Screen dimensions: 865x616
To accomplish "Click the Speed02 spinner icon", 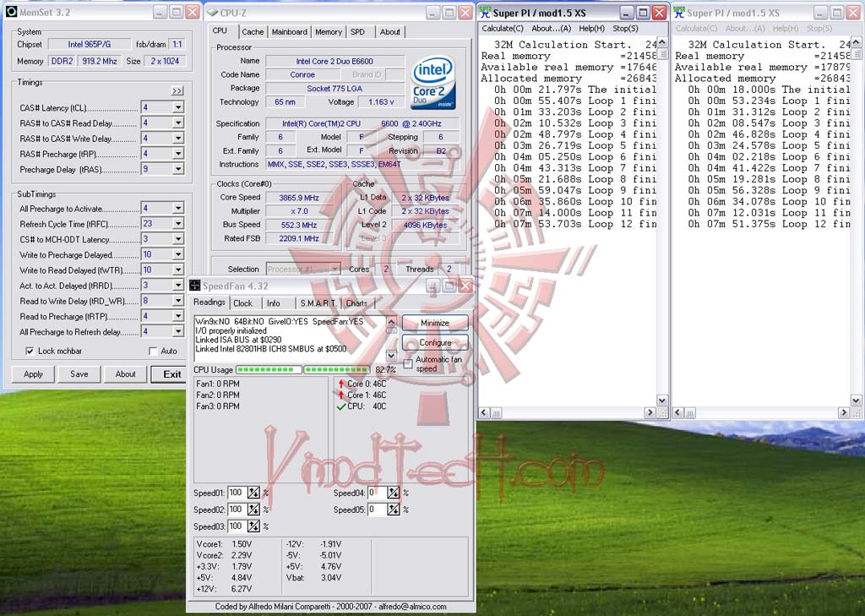I will (x=253, y=509).
